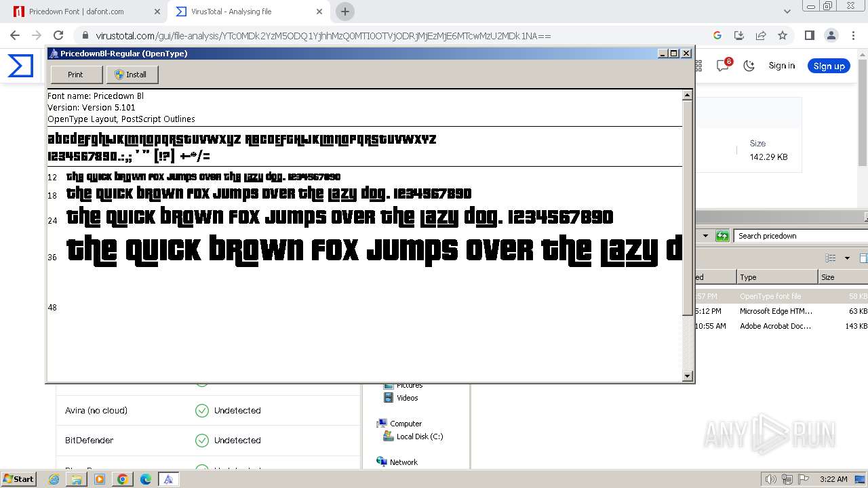Screen dimensions: 868x488
Task: Close the Pricedown Font dafont tab
Action: [157, 12]
